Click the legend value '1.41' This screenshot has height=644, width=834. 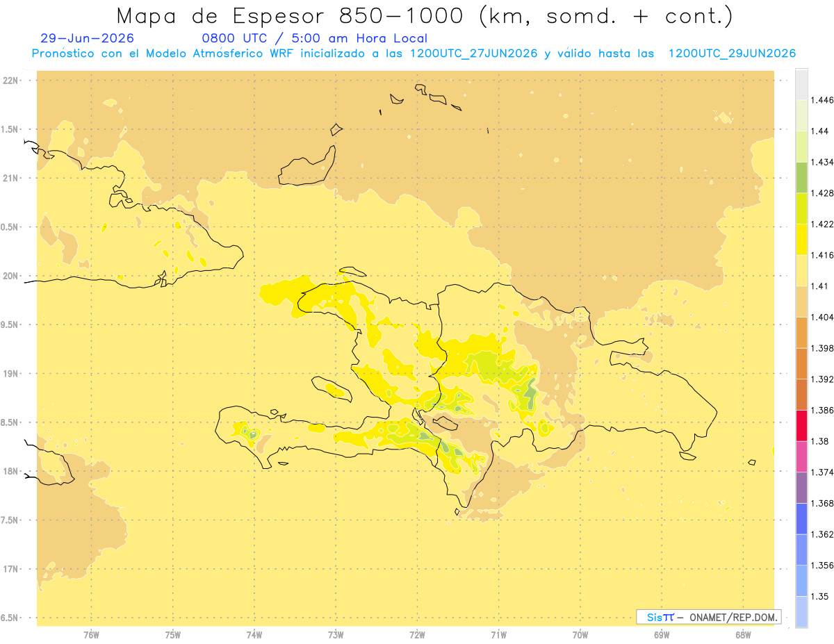coord(820,286)
